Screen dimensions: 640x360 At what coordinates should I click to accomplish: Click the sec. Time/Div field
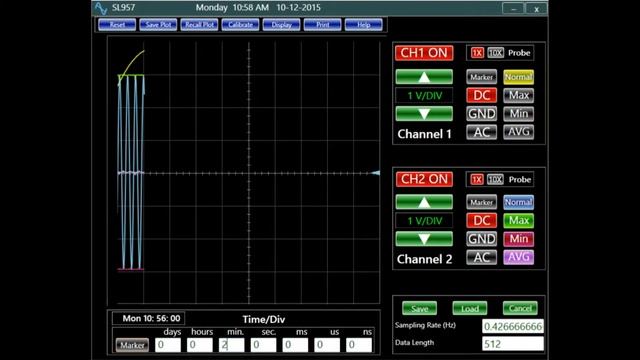coord(263,345)
